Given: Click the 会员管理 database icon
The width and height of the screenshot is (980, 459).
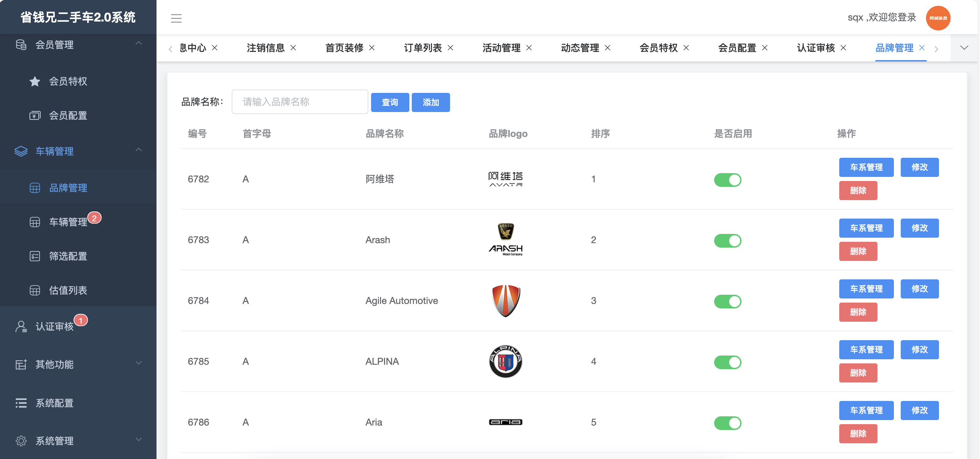Looking at the screenshot, I should pos(21,44).
